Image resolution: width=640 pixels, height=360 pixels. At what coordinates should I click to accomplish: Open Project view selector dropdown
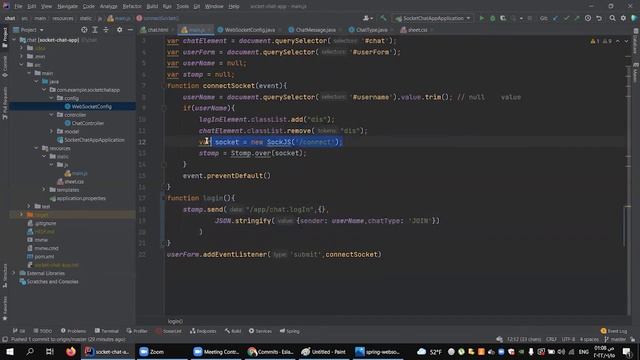pyautogui.click(x=28, y=30)
